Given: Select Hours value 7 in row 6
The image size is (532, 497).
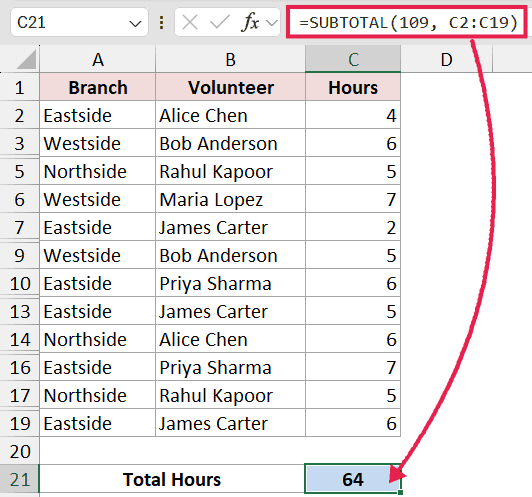Looking at the screenshot, I should (x=353, y=199).
